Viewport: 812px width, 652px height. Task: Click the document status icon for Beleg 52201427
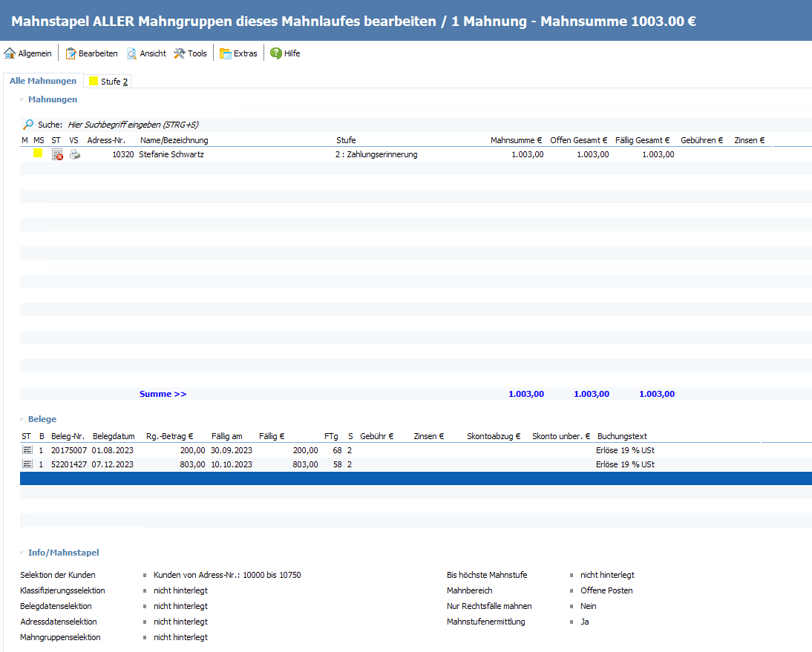coord(27,464)
